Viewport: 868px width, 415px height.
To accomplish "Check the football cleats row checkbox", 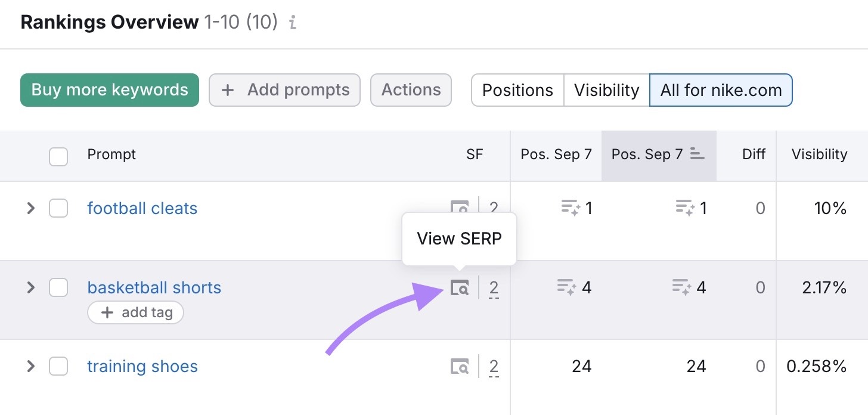I will [58, 208].
